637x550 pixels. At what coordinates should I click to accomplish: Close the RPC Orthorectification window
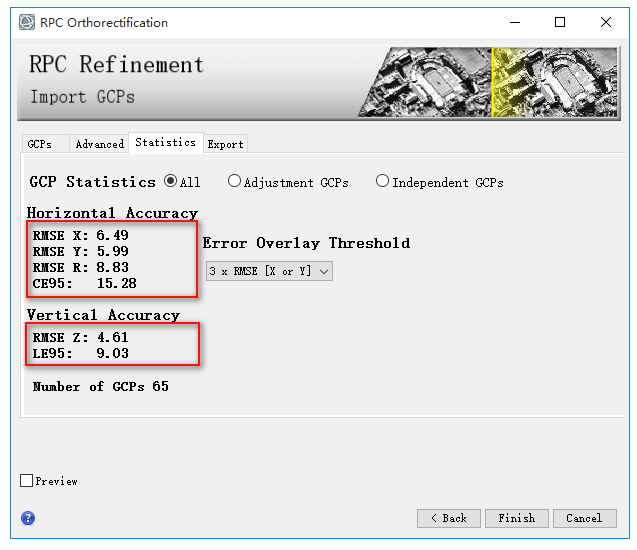click(606, 22)
